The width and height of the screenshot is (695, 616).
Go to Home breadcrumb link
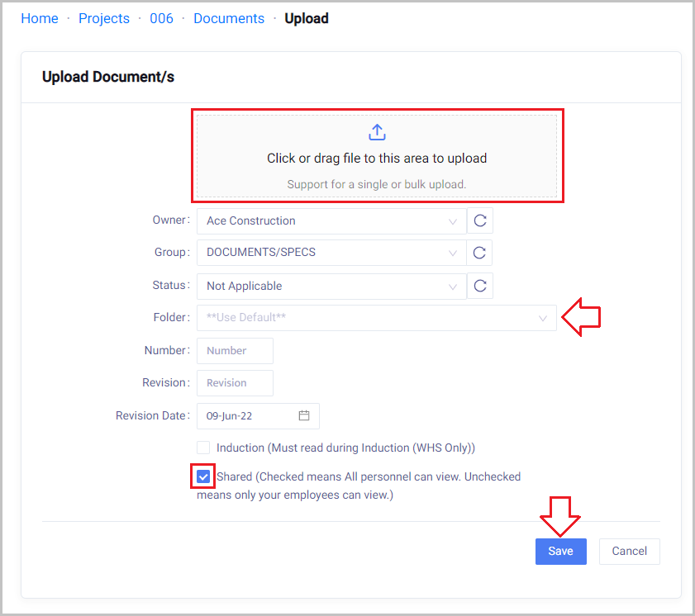pyautogui.click(x=40, y=18)
